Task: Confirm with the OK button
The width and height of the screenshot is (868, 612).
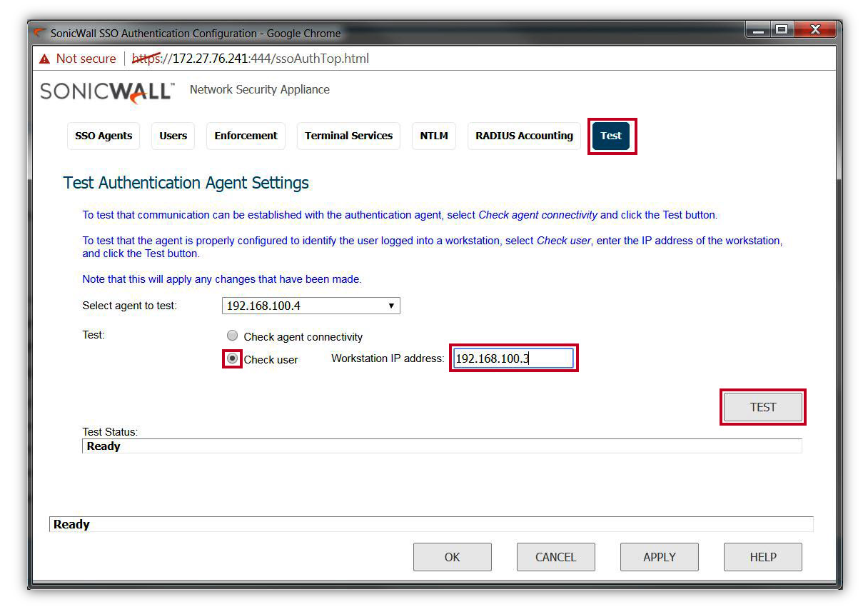Action: [453, 557]
